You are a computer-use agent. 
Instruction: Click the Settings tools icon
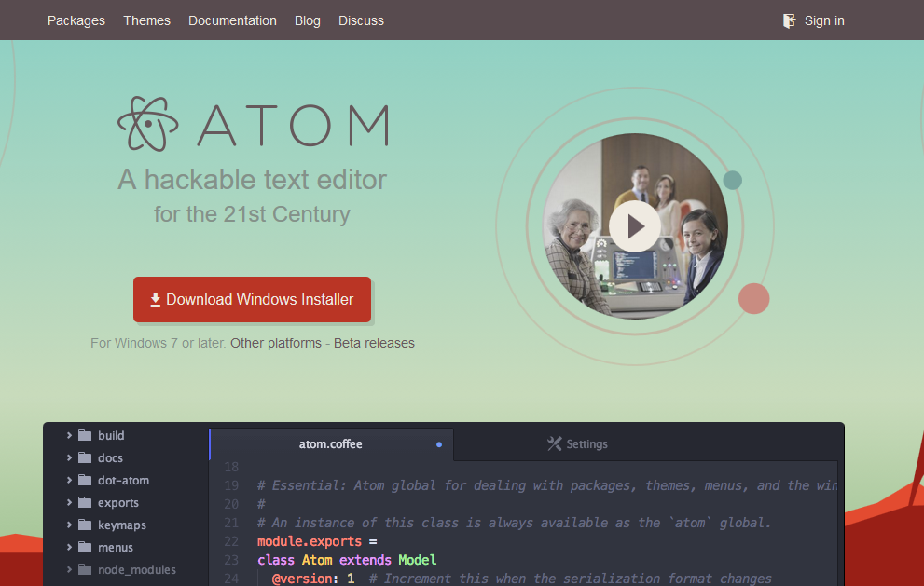[x=555, y=444]
